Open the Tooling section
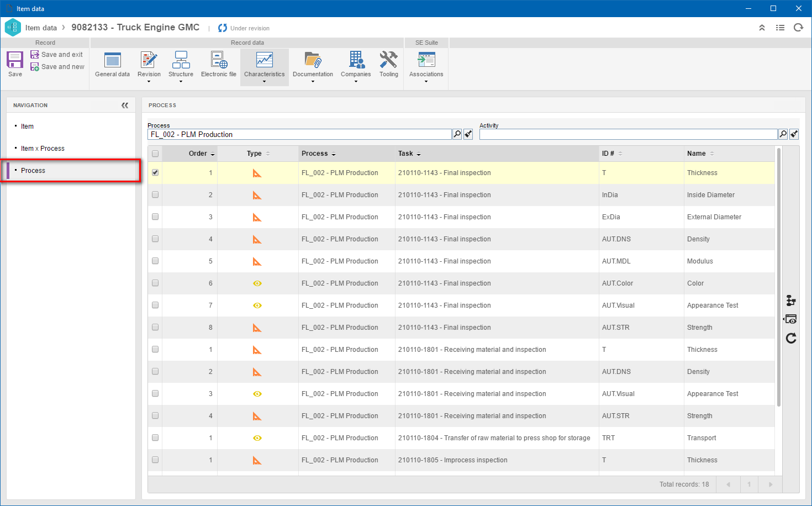This screenshot has height=506, width=812. coord(389,65)
